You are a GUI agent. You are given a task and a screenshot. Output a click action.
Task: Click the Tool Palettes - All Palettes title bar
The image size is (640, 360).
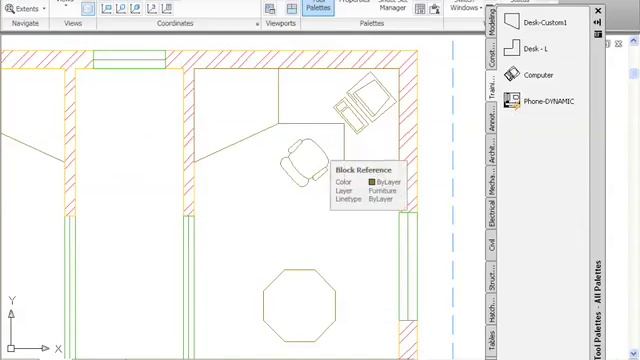point(598,310)
